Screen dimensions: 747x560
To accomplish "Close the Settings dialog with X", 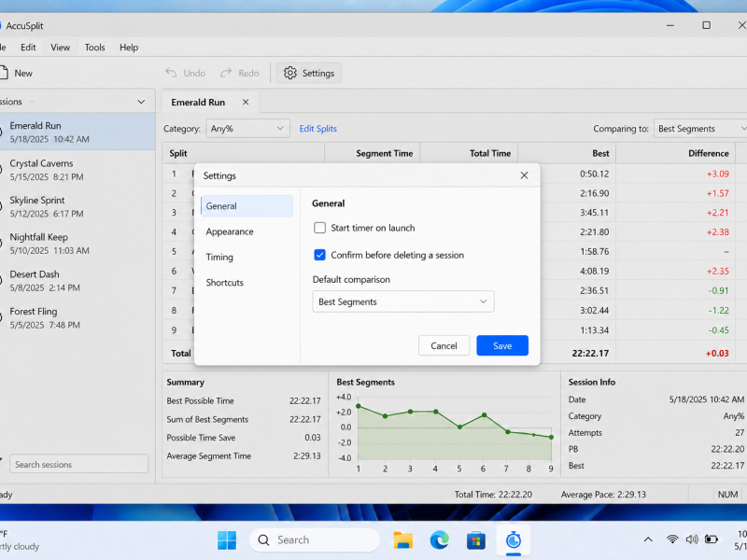I will tap(524, 175).
